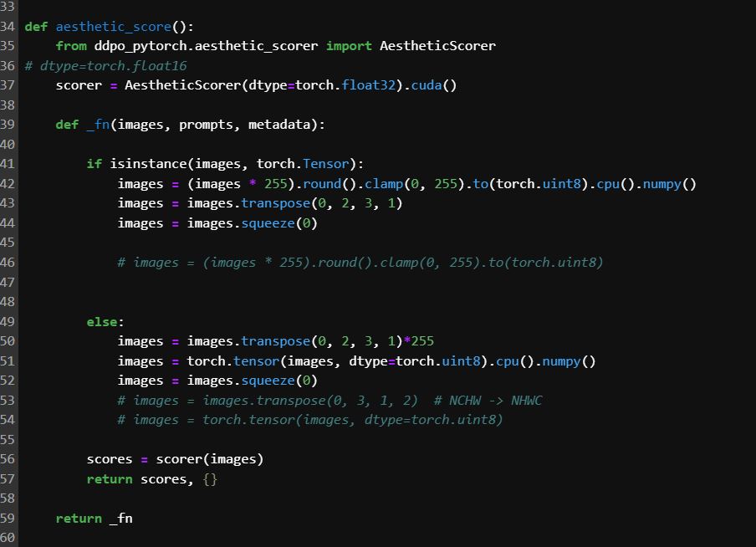Screen dimensions: 756x547
Task: Click line number 60 in the gutter
Action: pos(8,538)
